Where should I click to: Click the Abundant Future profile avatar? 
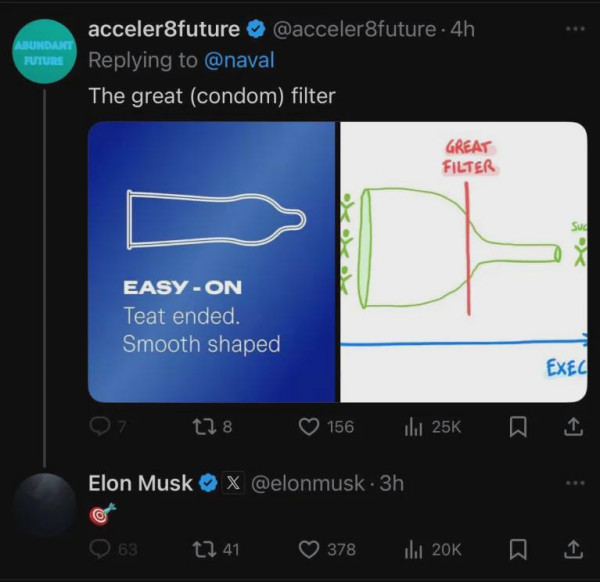click(39, 53)
